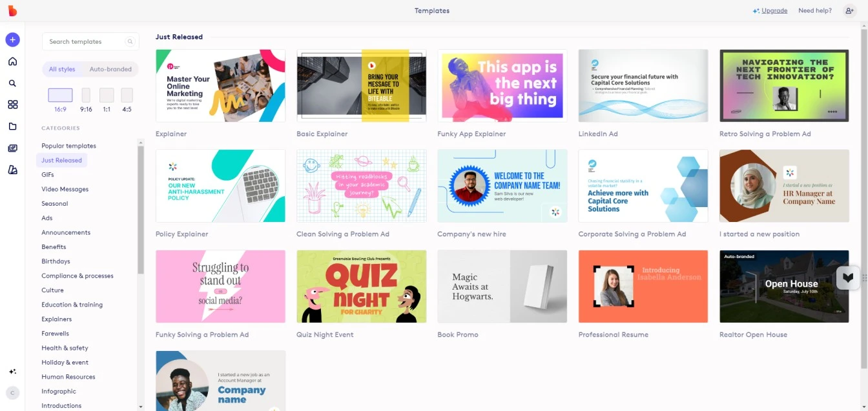Screen dimensions: 868x411
Task: Click the add team member icon
Action: (849, 11)
